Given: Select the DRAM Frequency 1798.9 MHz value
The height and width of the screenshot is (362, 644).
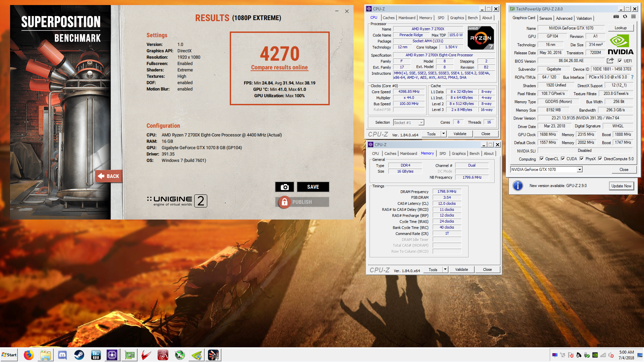Looking at the screenshot, I should coord(447,191).
